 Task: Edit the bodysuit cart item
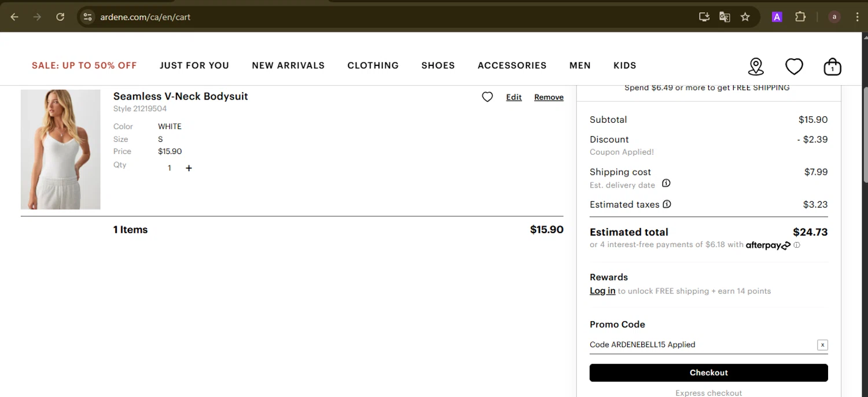(x=514, y=97)
